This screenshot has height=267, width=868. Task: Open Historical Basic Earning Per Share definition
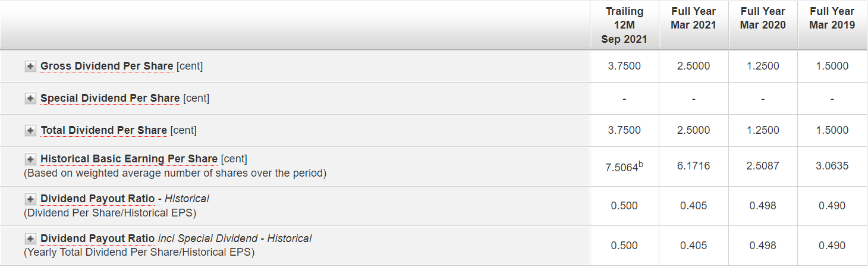click(x=129, y=159)
